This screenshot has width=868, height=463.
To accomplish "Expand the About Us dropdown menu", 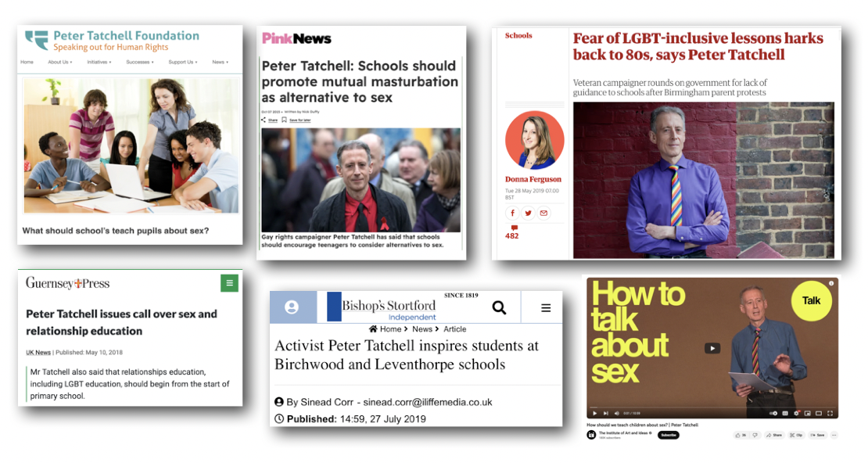I will pos(59,62).
